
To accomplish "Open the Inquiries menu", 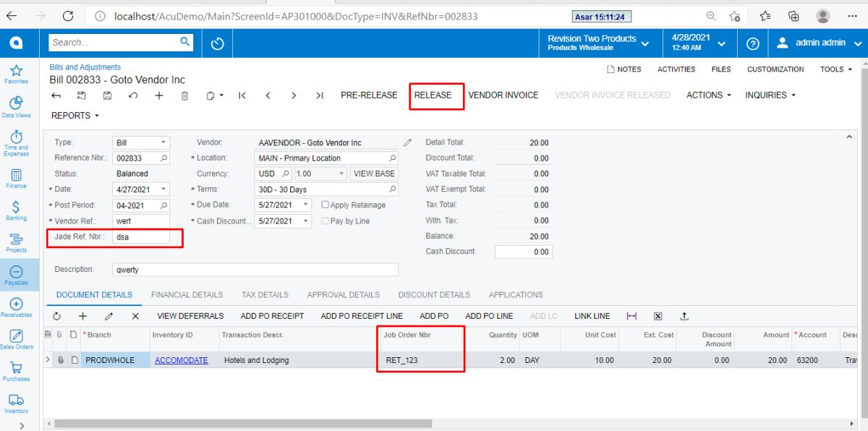I will click(770, 95).
